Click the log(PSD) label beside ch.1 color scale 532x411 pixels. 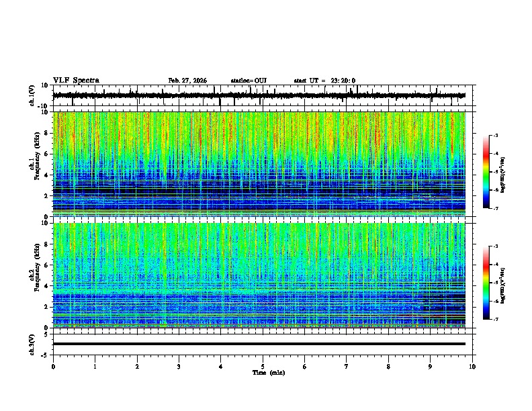tap(503, 175)
